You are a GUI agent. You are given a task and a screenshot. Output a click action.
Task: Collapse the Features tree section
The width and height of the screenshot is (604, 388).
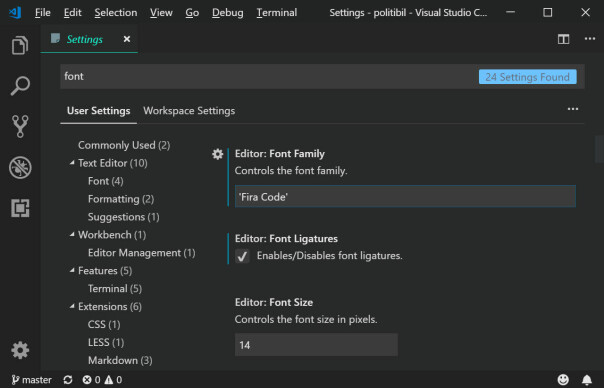[72, 270]
